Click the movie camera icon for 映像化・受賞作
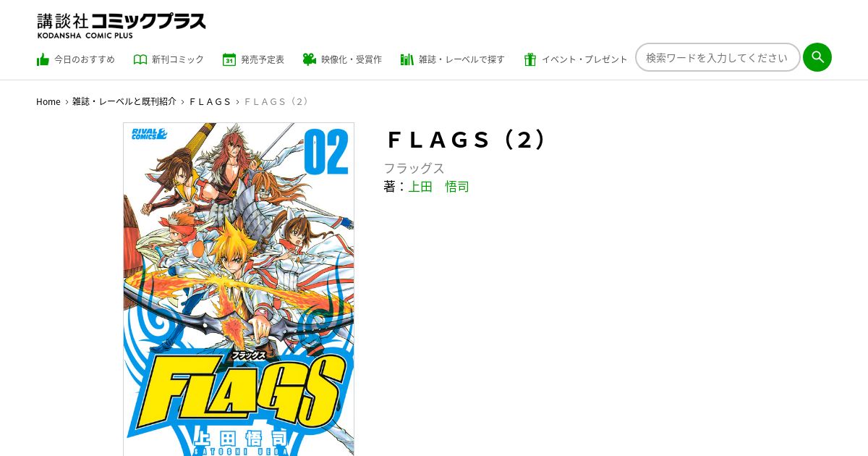 [x=310, y=59]
